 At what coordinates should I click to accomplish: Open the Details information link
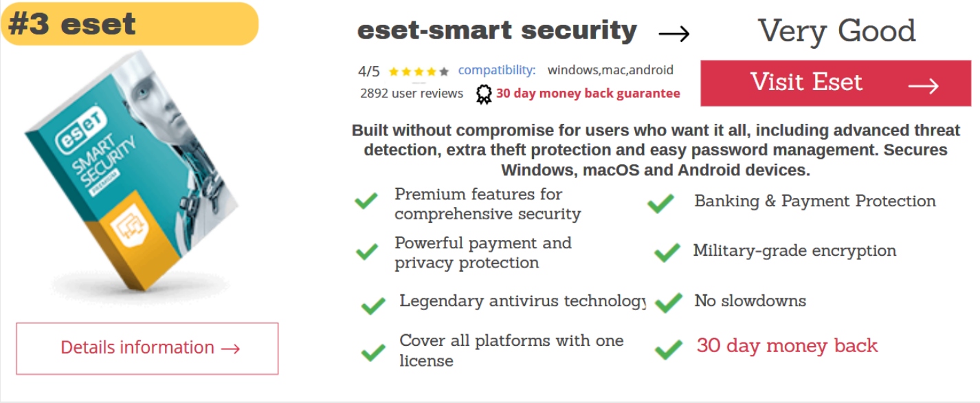(147, 348)
